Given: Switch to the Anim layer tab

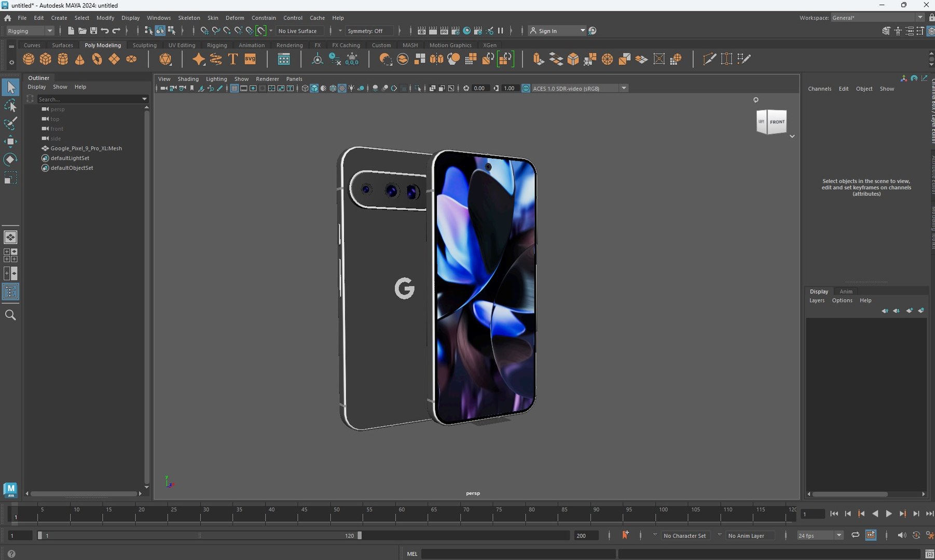Looking at the screenshot, I should (846, 291).
